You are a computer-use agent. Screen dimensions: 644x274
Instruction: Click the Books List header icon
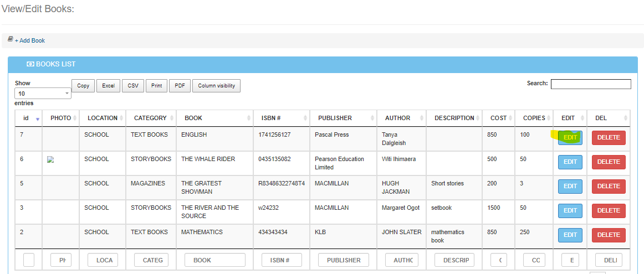(30, 64)
